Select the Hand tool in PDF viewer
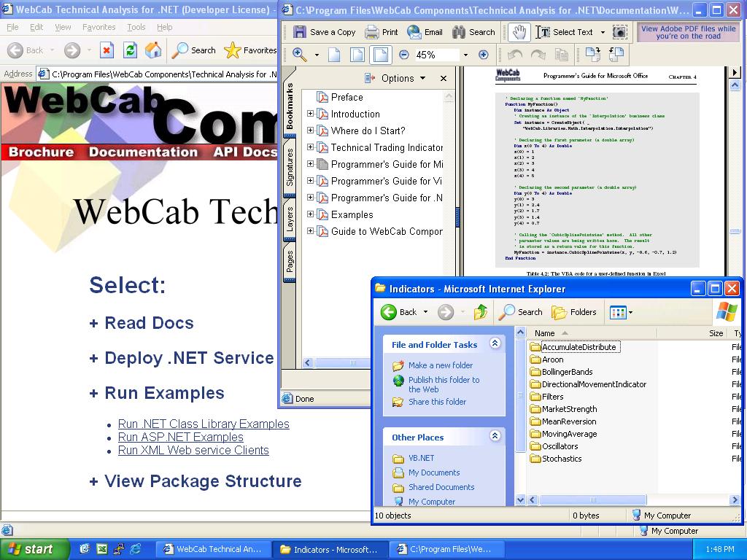The image size is (747, 560). [519, 32]
